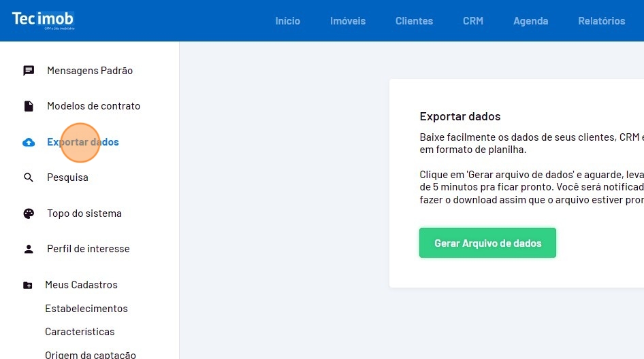The image size is (644, 359).
Task: Click the Meus Cadastros folder icon
Action: coord(28,285)
